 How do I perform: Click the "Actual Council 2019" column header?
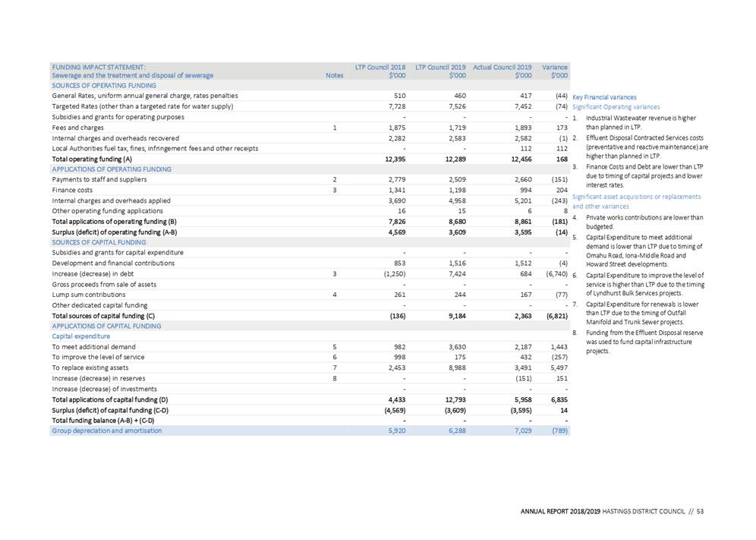click(502, 67)
